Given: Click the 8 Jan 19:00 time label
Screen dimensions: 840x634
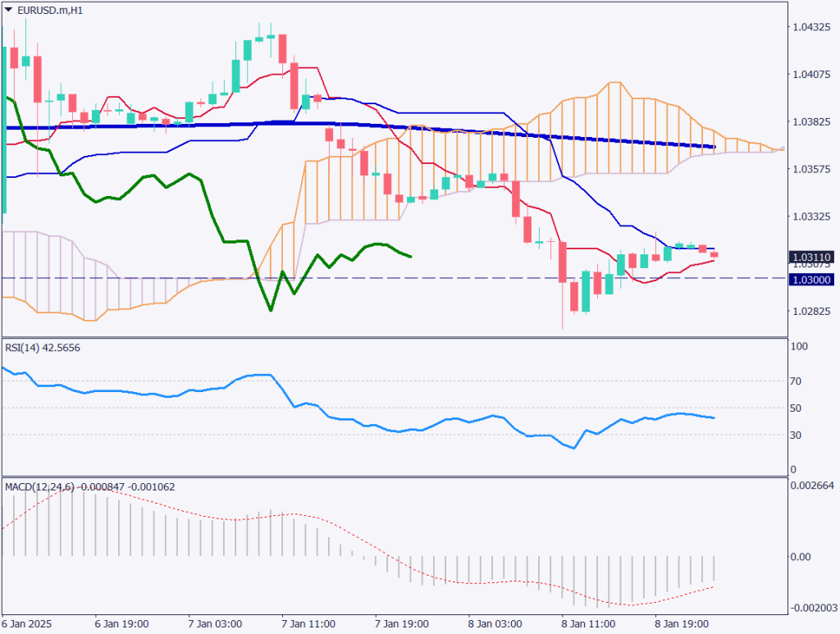Looking at the screenshot, I should pyautogui.click(x=684, y=623).
